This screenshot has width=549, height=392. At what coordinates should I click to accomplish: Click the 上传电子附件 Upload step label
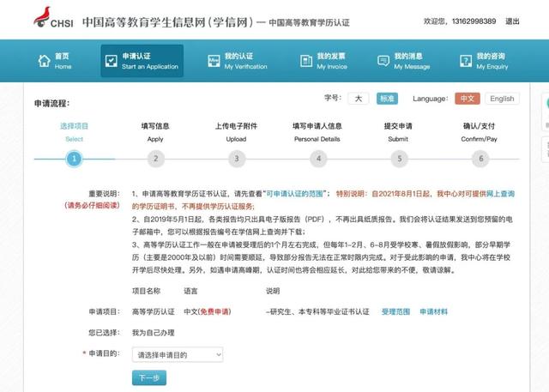click(236, 132)
